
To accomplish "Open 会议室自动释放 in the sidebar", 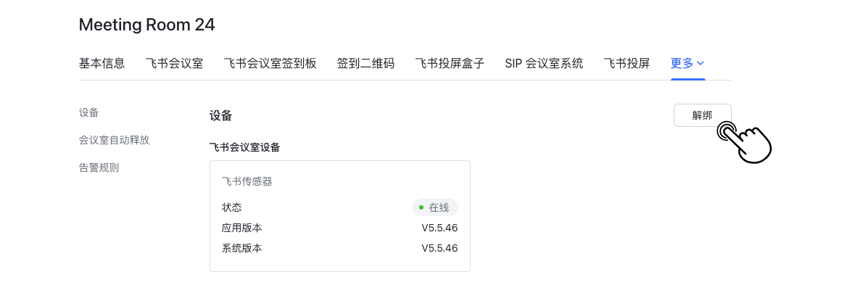I will (x=115, y=140).
